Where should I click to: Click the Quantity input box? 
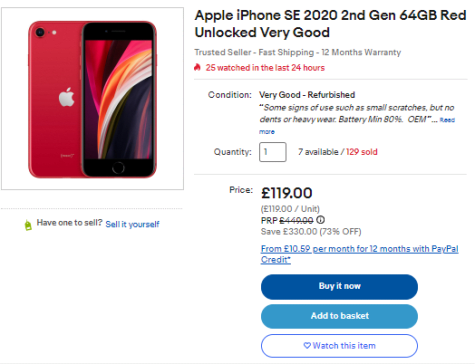tap(273, 152)
